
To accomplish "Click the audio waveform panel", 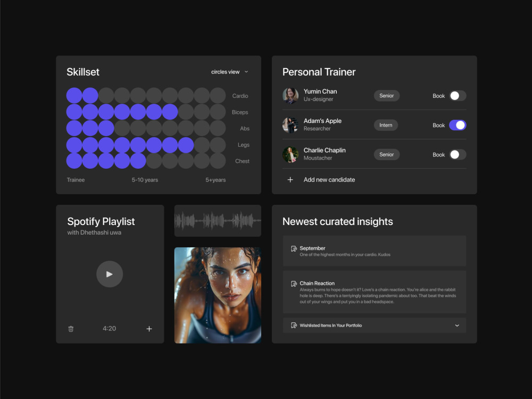I will click(218, 221).
